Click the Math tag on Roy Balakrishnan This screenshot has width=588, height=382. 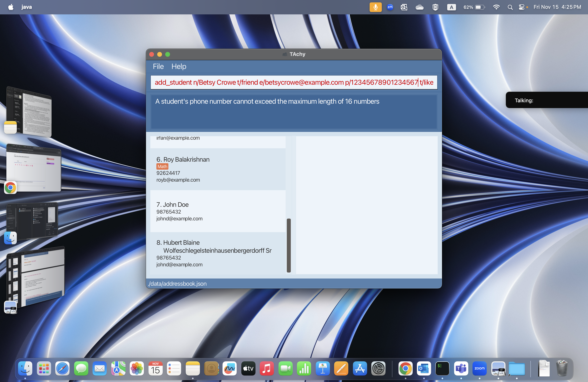(162, 167)
